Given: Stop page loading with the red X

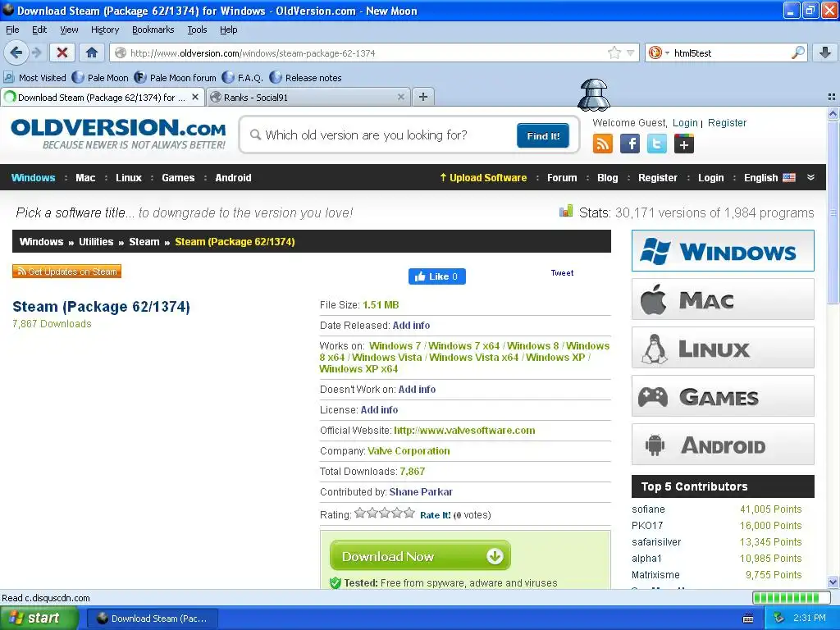Looking at the screenshot, I should [x=62, y=52].
